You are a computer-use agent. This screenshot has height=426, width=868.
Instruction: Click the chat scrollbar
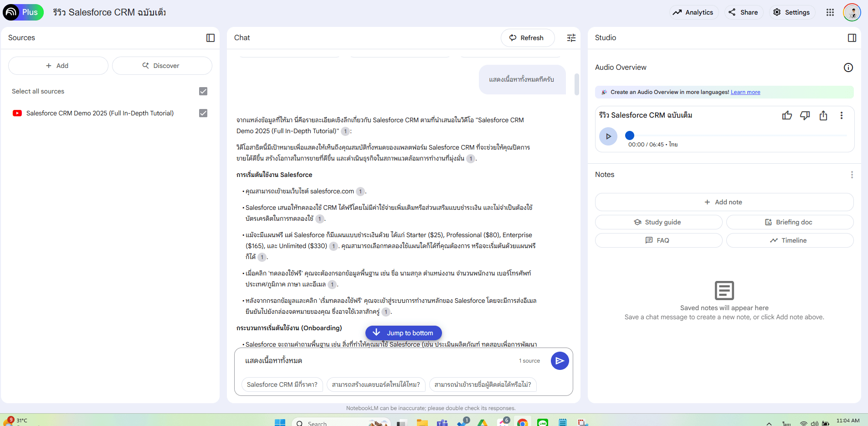pyautogui.click(x=576, y=84)
